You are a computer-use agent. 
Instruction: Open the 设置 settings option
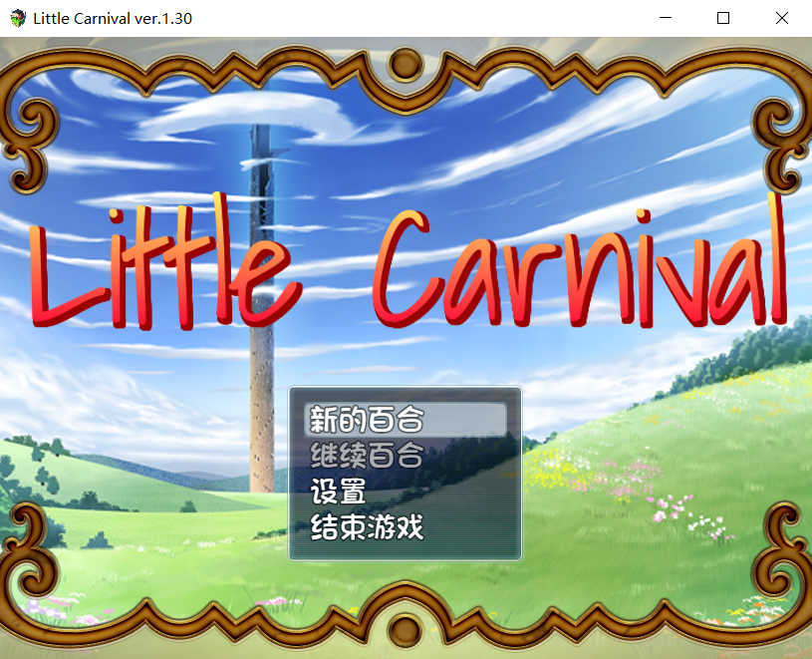tap(405, 492)
